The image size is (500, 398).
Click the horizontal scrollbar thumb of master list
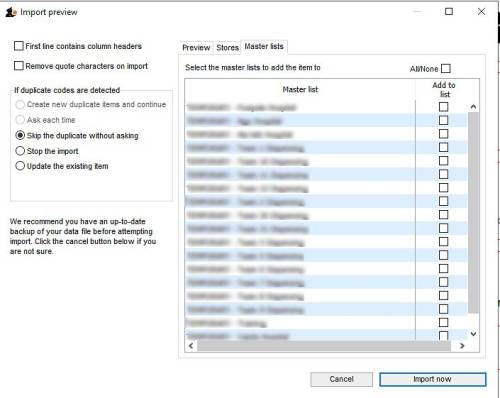pos(324,346)
